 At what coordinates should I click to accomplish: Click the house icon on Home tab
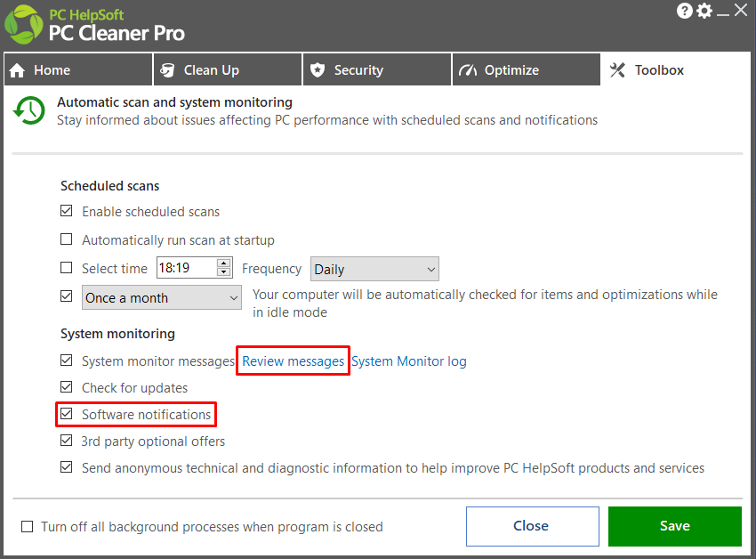(17, 70)
